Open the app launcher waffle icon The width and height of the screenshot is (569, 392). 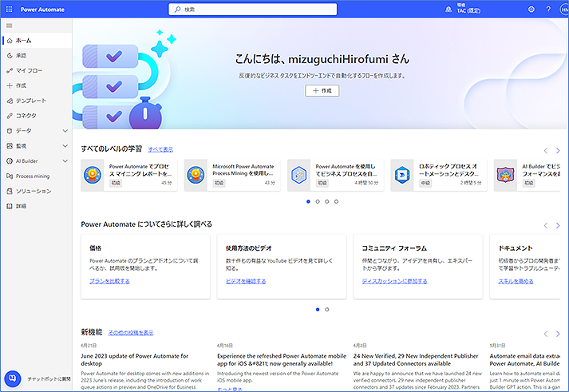click(9, 10)
